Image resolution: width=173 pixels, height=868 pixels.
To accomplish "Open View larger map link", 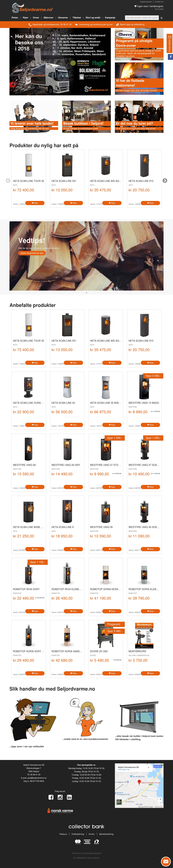I will pos(123,770).
